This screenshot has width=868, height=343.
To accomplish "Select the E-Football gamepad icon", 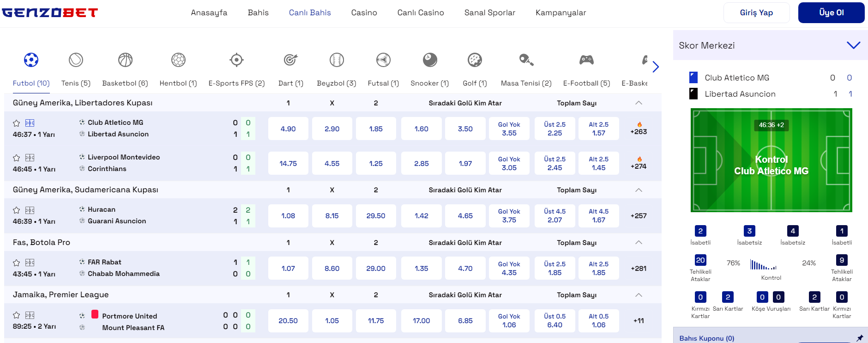I will tap(586, 60).
